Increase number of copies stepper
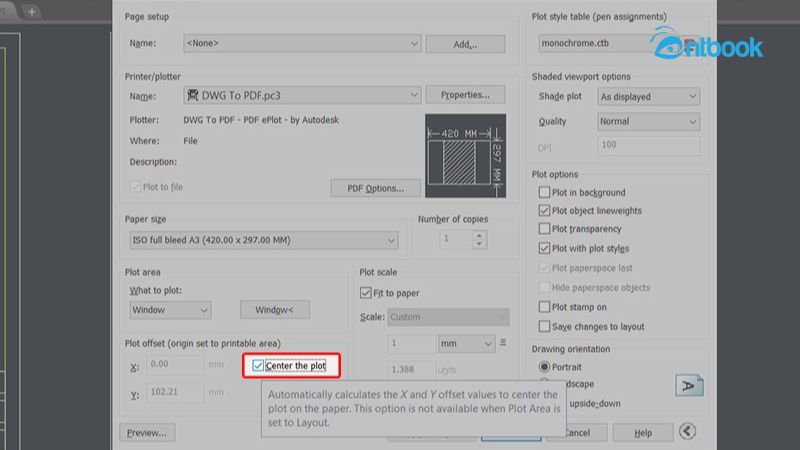Screen dimensions: 800x450 (x=479, y=235)
